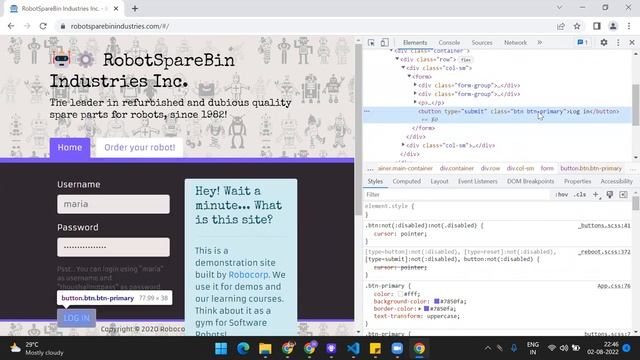Focus the styles Filter field
640x360 pixels.
(457, 195)
